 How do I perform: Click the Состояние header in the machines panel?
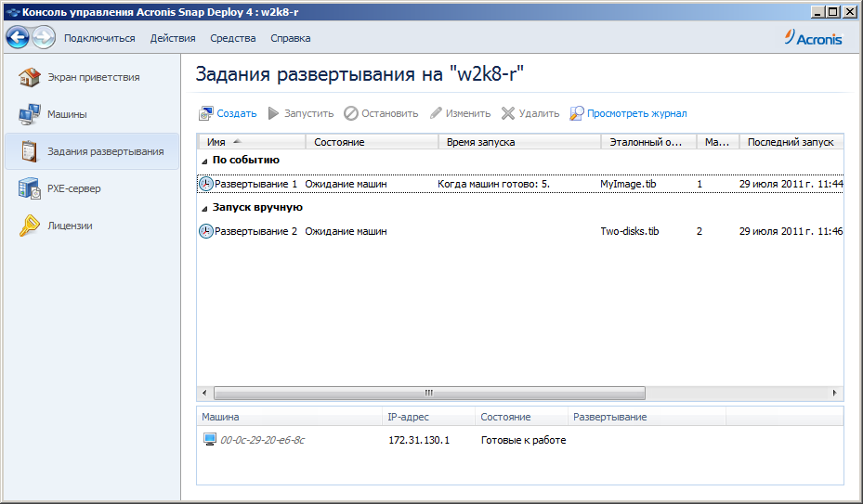click(522, 417)
